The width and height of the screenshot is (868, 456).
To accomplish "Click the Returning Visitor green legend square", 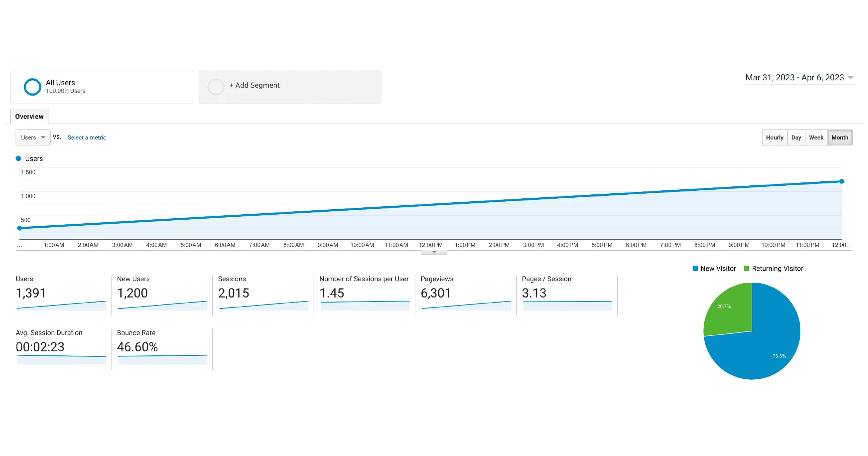I will click(x=746, y=269).
